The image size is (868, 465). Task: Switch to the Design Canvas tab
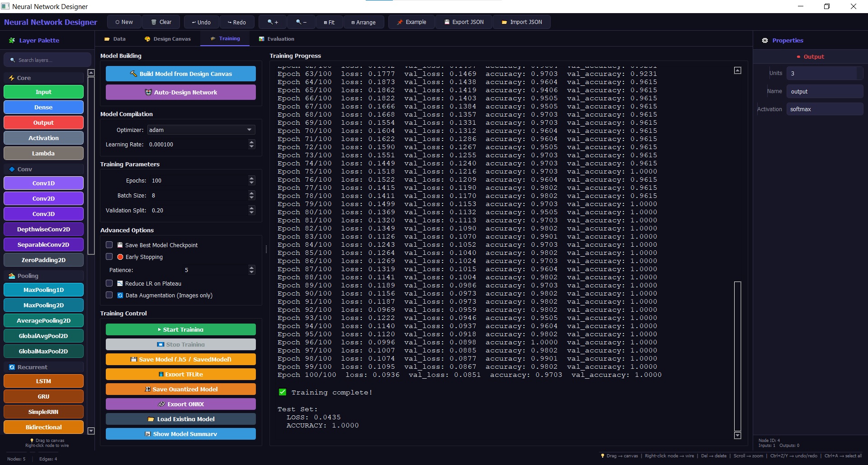pos(168,39)
